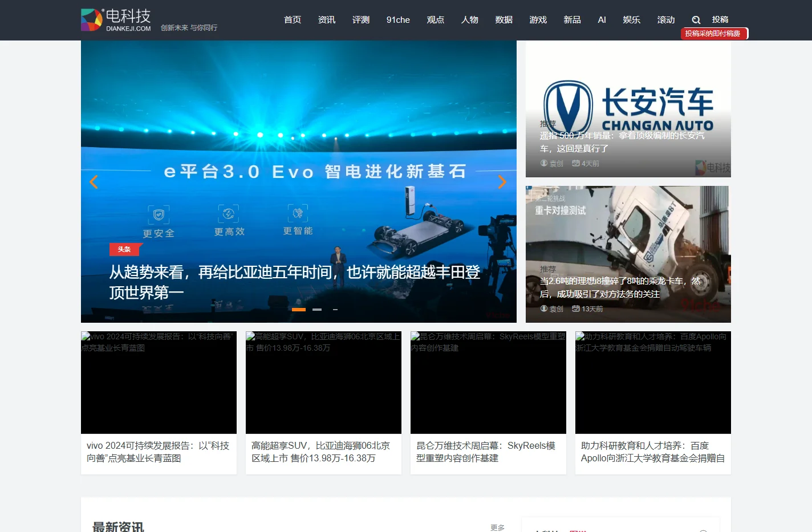Click the 创新未来 与你同行 slogan
Viewport: 812px width, 532px height.
189,27
